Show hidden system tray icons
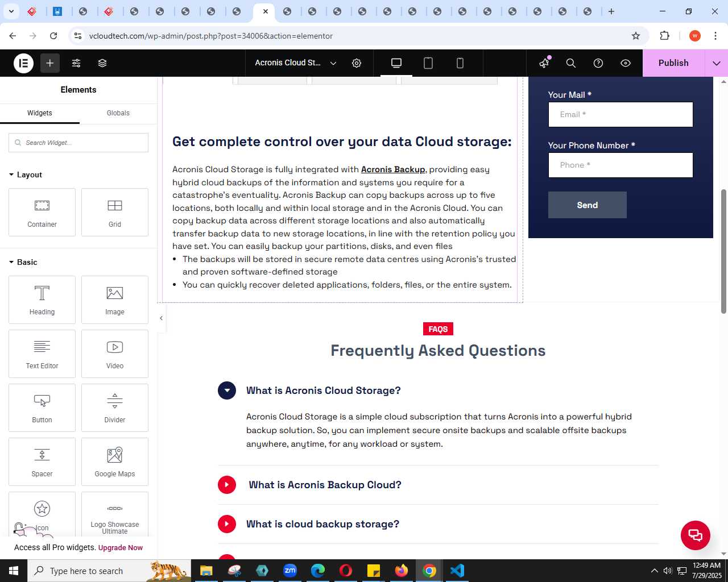Screen dimensions: 728x582 coord(654,571)
